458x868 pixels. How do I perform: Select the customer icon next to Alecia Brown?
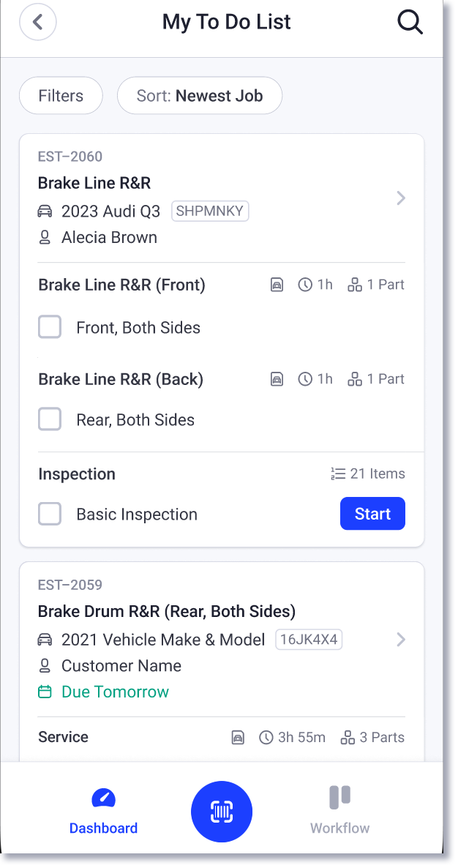point(45,237)
